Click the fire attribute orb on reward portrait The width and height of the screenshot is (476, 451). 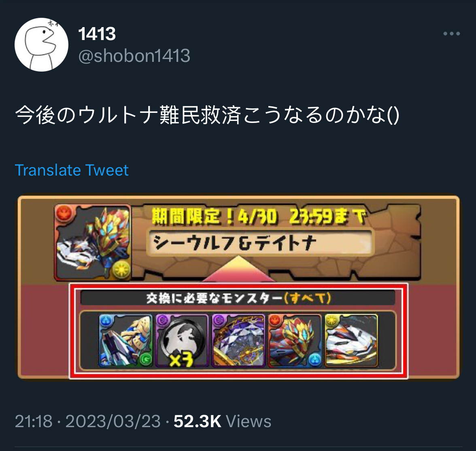click(x=64, y=213)
